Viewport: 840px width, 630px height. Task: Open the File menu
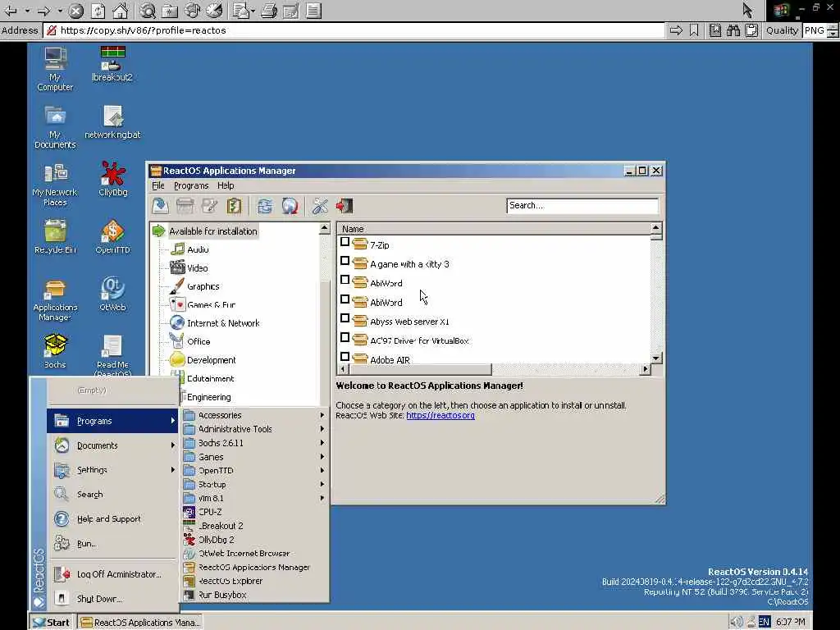(158, 185)
